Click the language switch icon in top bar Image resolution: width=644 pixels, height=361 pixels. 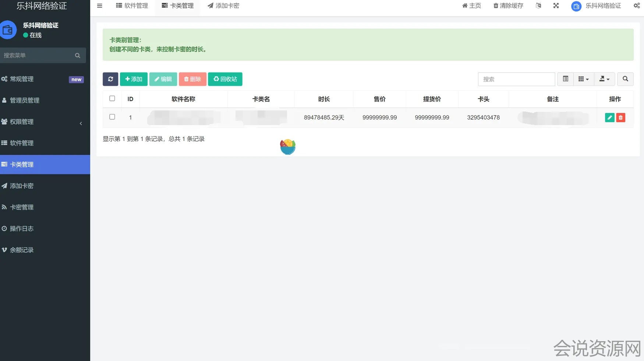(x=538, y=6)
